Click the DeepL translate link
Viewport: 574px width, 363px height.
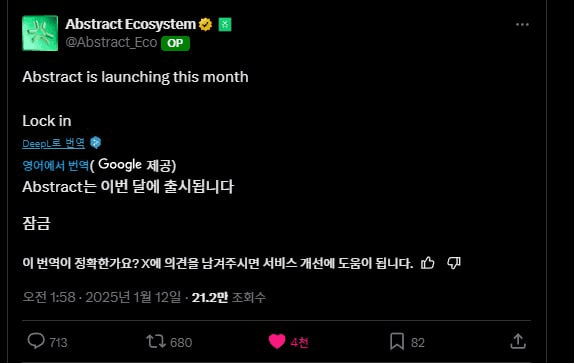click(53, 143)
